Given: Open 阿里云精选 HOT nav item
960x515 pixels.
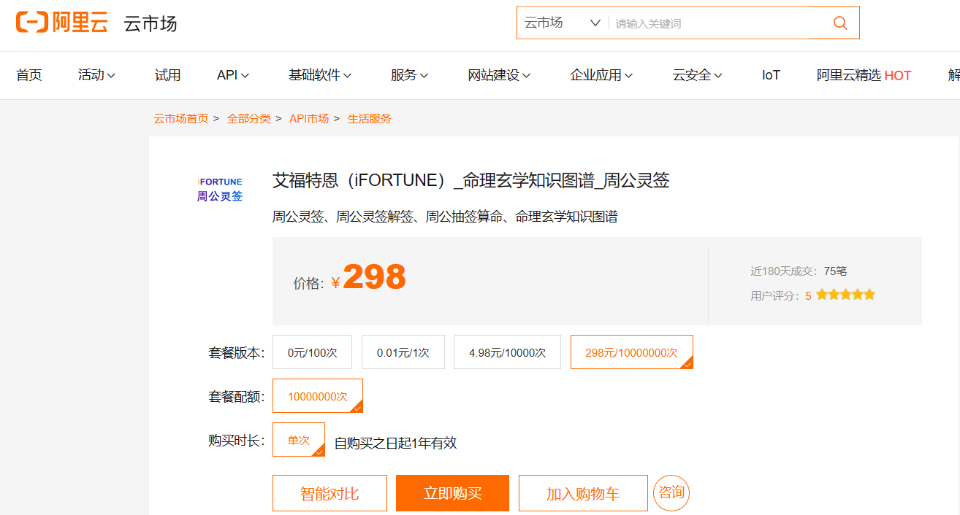Looking at the screenshot, I should tap(863, 75).
